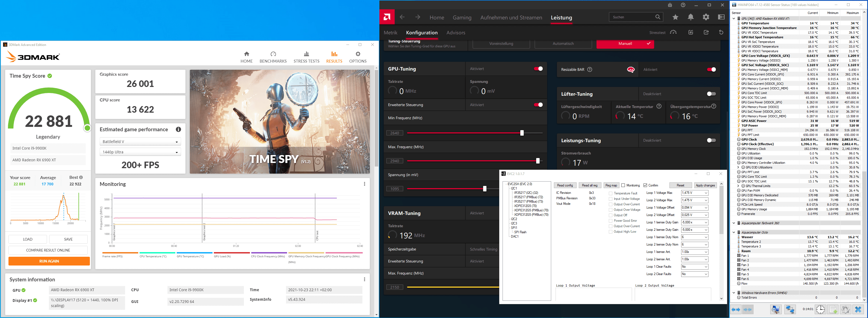Open Loop 2 Isense Duty Gain dropdown
The height and width of the screenshot is (318, 868).
(x=695, y=230)
